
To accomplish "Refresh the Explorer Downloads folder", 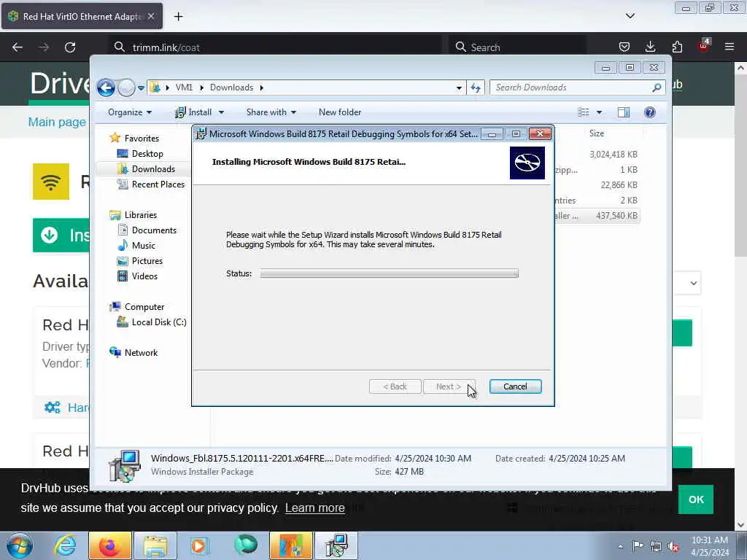I will click(476, 87).
